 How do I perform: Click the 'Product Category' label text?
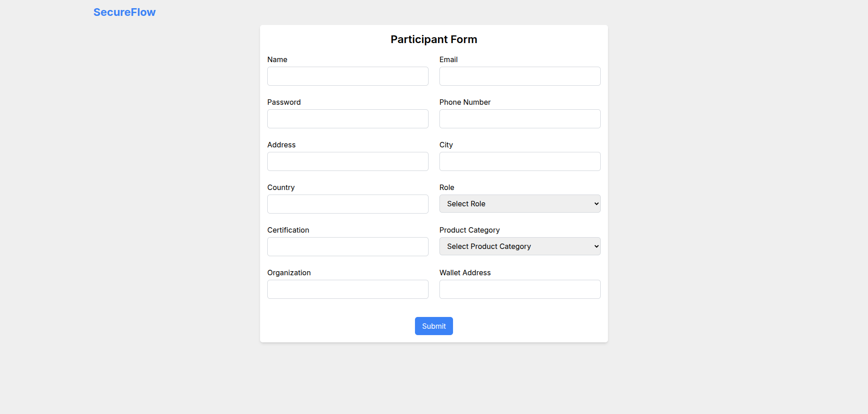pyautogui.click(x=469, y=230)
